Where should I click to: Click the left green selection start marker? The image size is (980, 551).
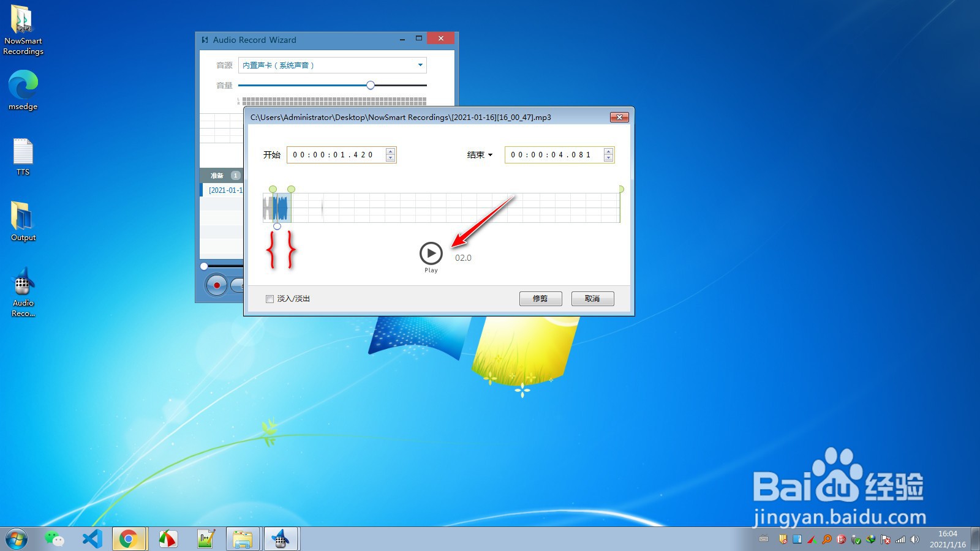pyautogui.click(x=273, y=189)
